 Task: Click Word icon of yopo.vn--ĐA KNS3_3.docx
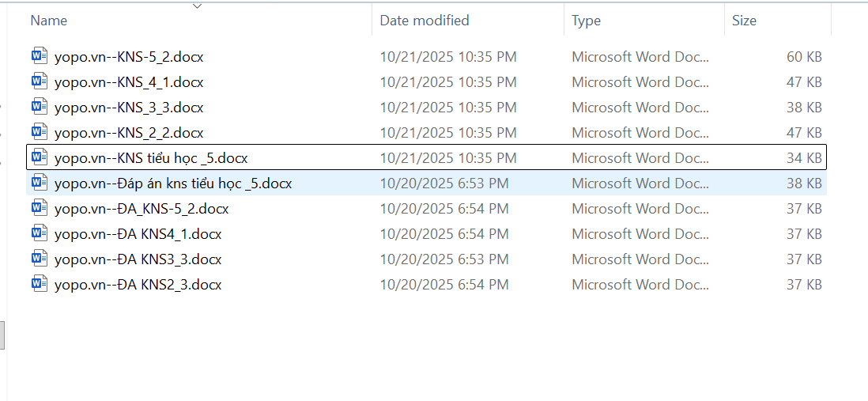pyautogui.click(x=40, y=259)
